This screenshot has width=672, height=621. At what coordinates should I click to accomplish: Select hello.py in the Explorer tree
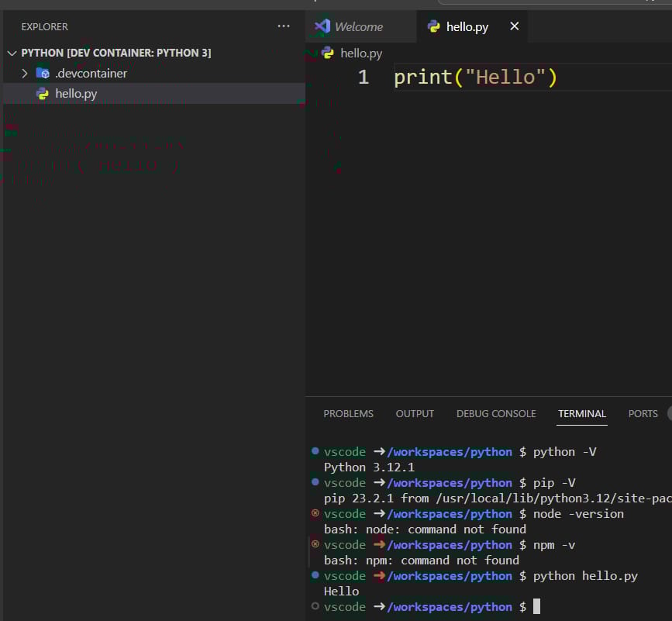(x=76, y=94)
